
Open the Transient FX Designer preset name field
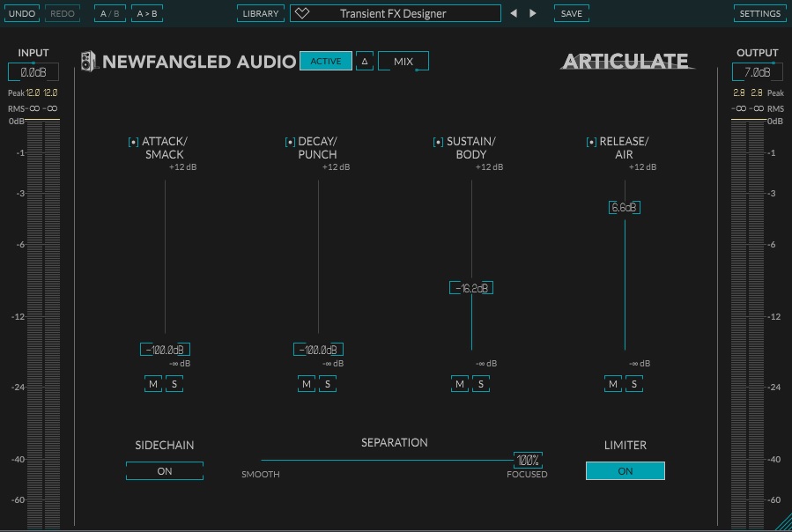[x=396, y=13]
